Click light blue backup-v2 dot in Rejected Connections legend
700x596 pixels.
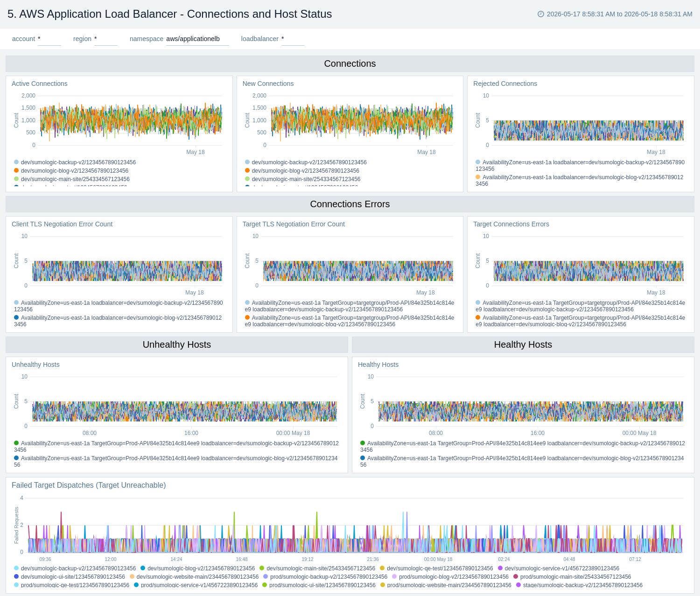(x=478, y=162)
